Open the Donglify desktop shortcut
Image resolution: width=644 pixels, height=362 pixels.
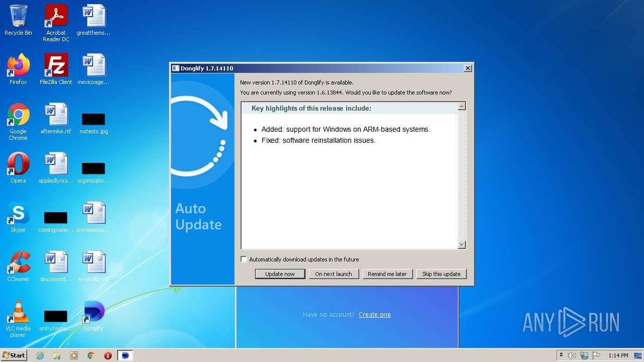click(94, 316)
